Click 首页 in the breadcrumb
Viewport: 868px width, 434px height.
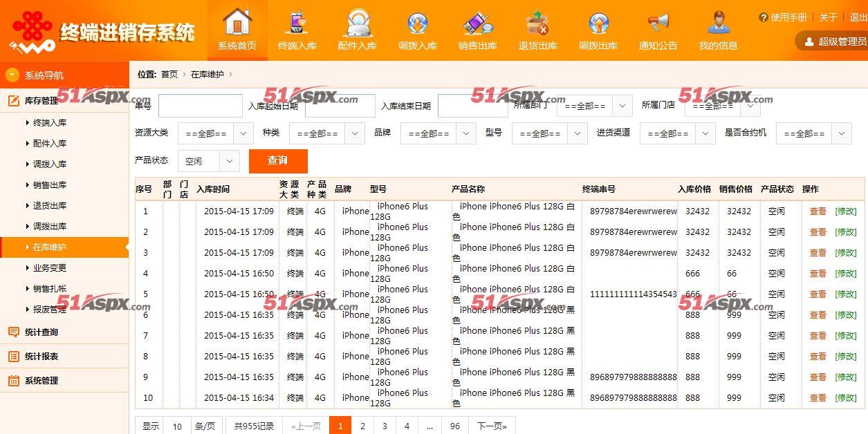click(x=169, y=74)
